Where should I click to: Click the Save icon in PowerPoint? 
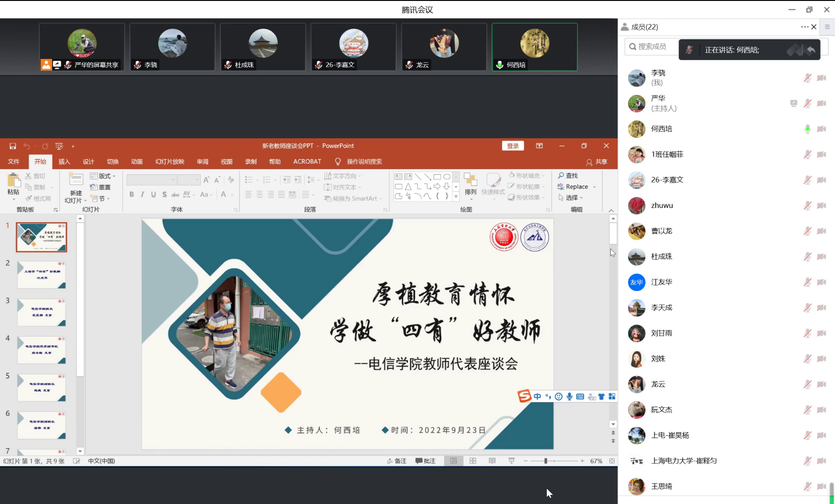point(13,146)
